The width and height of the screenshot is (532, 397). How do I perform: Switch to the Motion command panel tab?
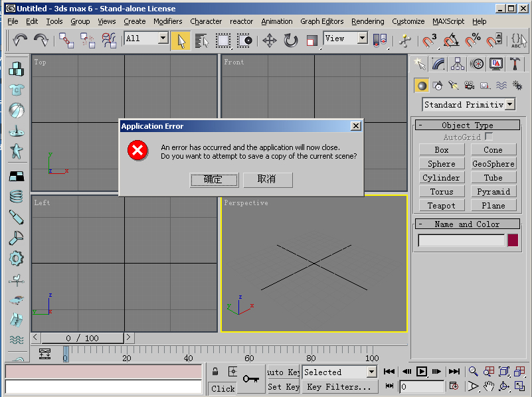click(477, 64)
